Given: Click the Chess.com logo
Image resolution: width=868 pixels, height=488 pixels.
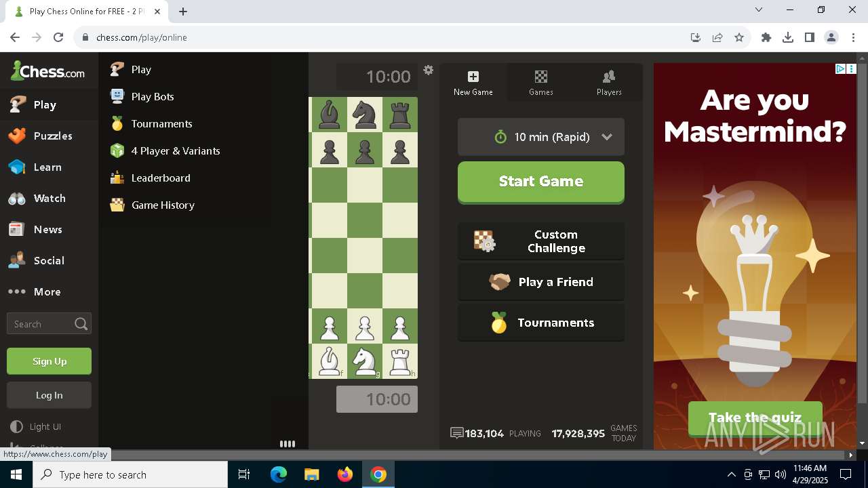Looking at the screenshot, I should pos(47,71).
